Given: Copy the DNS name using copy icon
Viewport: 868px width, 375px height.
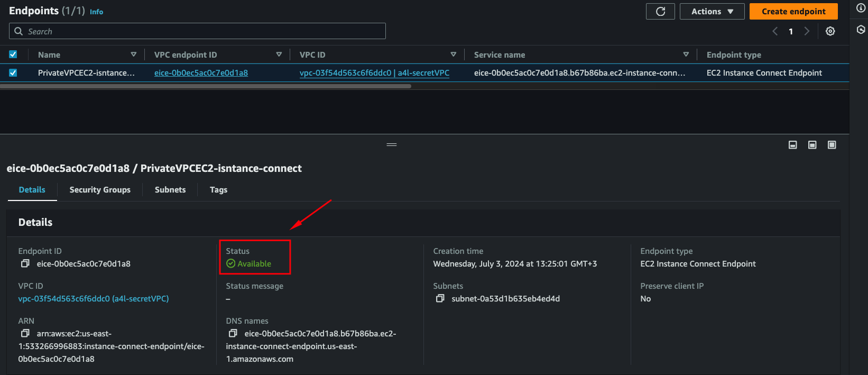Looking at the screenshot, I should point(233,333).
